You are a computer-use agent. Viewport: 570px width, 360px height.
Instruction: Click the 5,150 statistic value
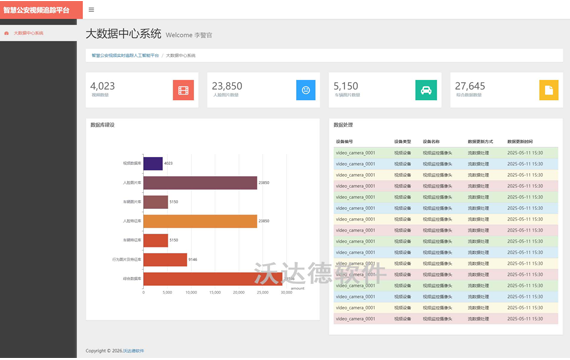346,86
